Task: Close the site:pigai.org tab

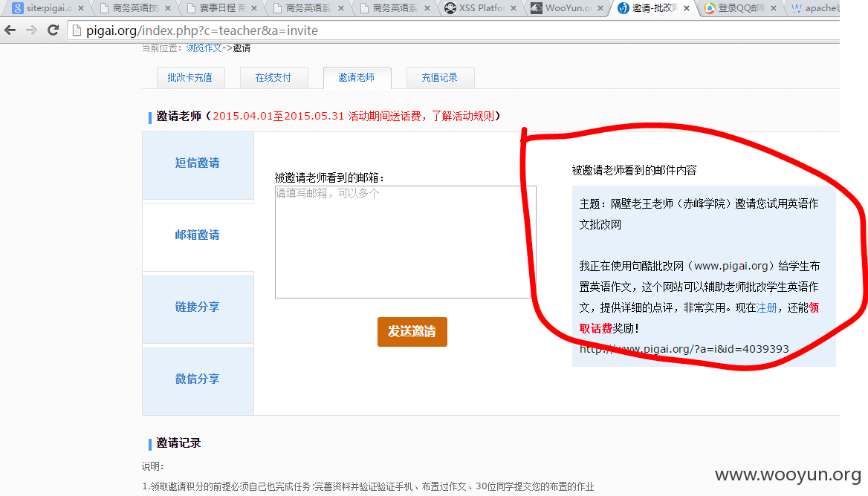Action: tap(81, 8)
